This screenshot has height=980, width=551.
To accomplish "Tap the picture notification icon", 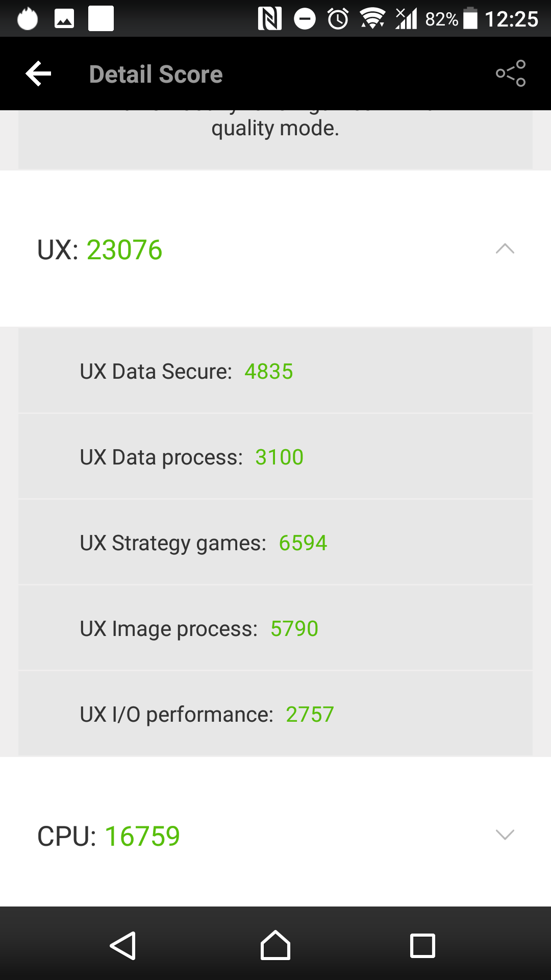I will (64, 19).
